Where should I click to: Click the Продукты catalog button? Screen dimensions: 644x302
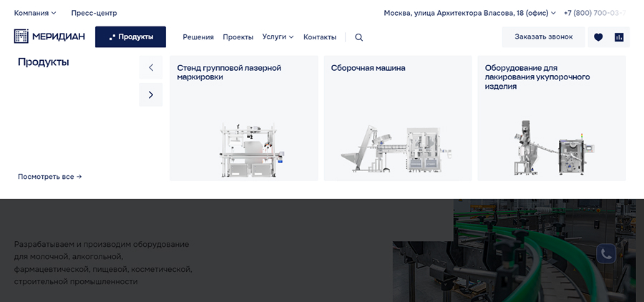pos(131,37)
